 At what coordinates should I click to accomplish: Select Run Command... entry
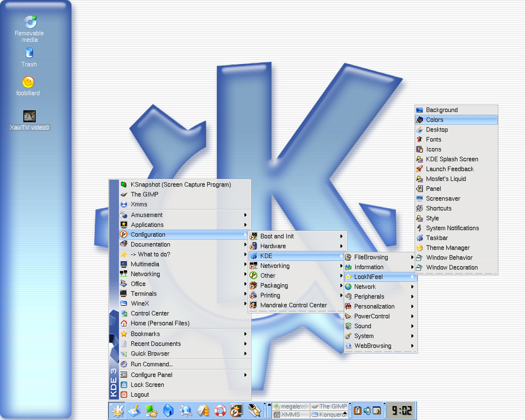pyautogui.click(x=185, y=364)
